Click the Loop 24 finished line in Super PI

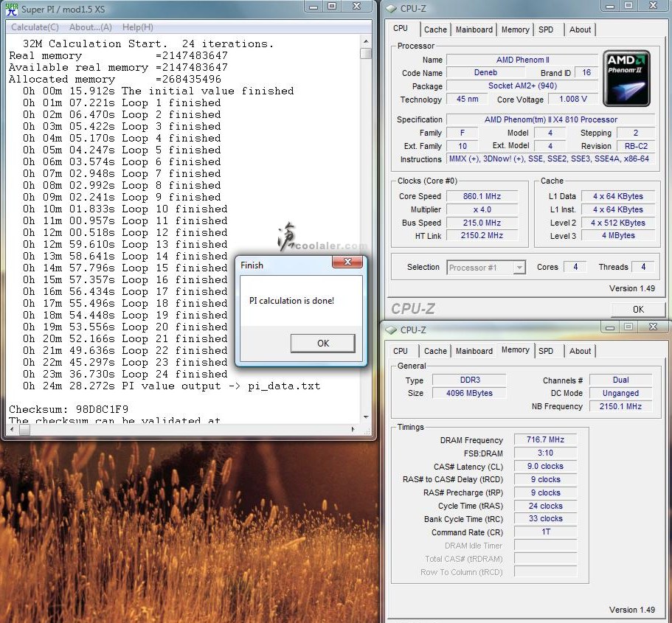(125, 374)
